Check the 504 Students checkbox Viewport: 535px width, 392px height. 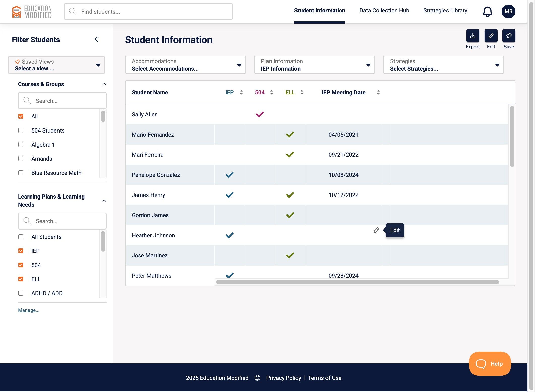pyautogui.click(x=21, y=130)
